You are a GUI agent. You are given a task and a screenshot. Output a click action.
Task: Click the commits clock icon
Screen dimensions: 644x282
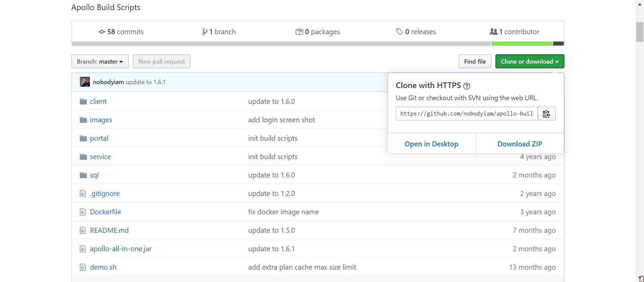point(102,32)
